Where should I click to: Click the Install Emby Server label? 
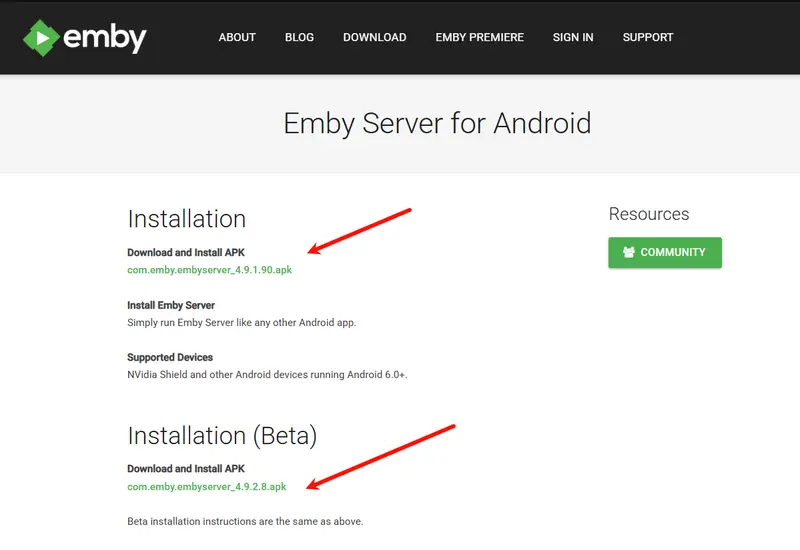(x=171, y=305)
